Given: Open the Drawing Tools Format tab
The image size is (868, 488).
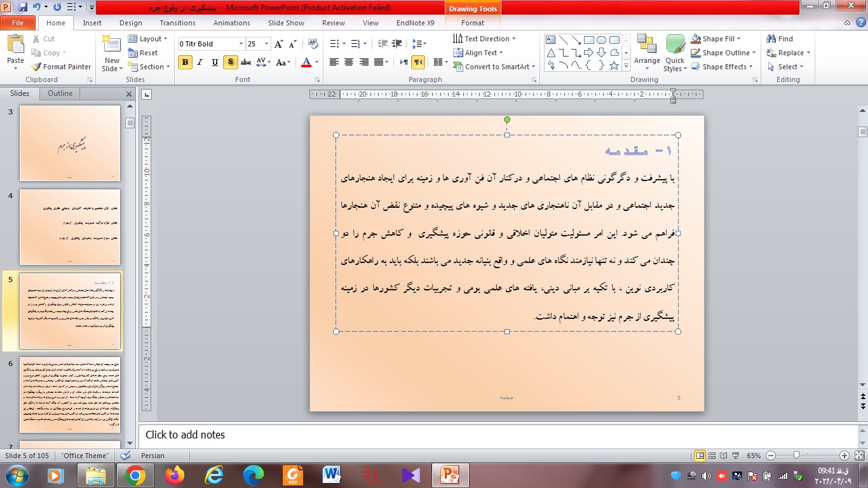Looking at the screenshot, I should point(473,23).
